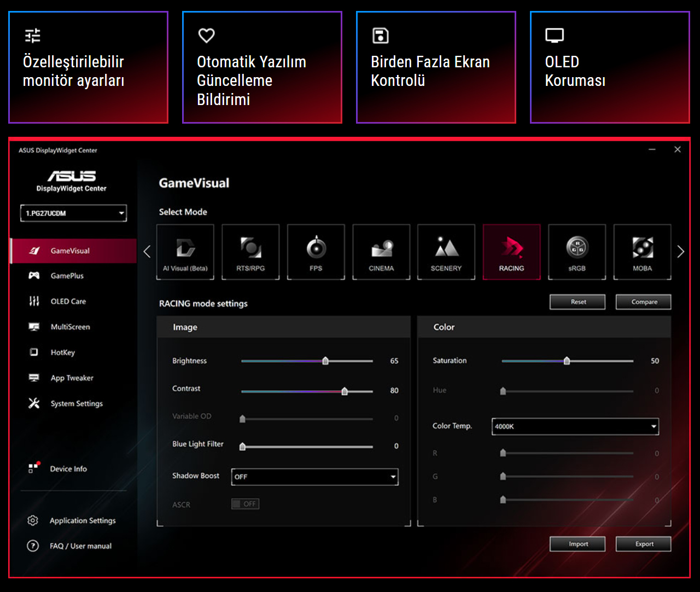This screenshot has height=592, width=700.
Task: Click the Otomatik Yazılım Güncelleme Bildirimi card
Action: pos(262,67)
